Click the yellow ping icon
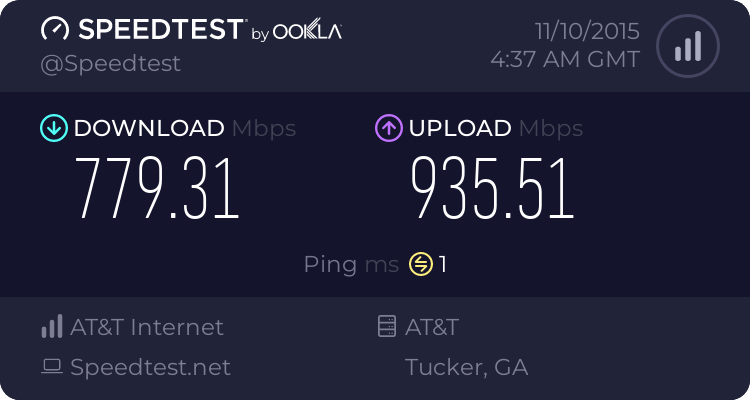 pyautogui.click(x=420, y=265)
